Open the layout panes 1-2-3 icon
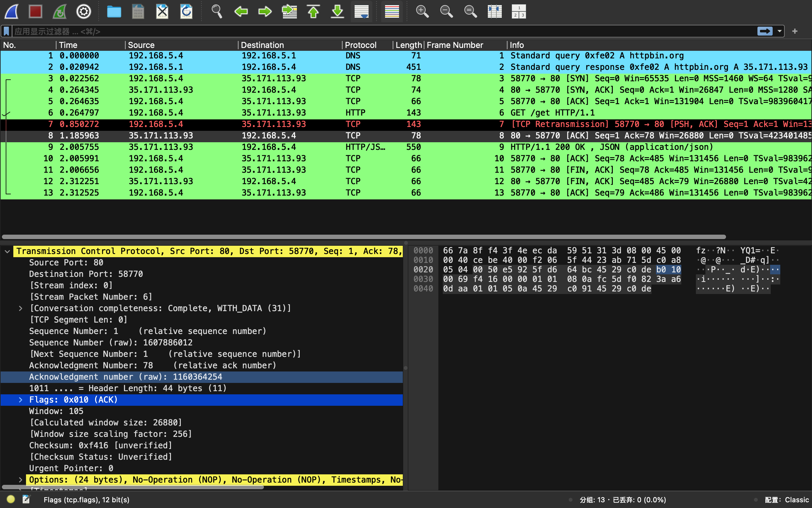 pos(519,11)
